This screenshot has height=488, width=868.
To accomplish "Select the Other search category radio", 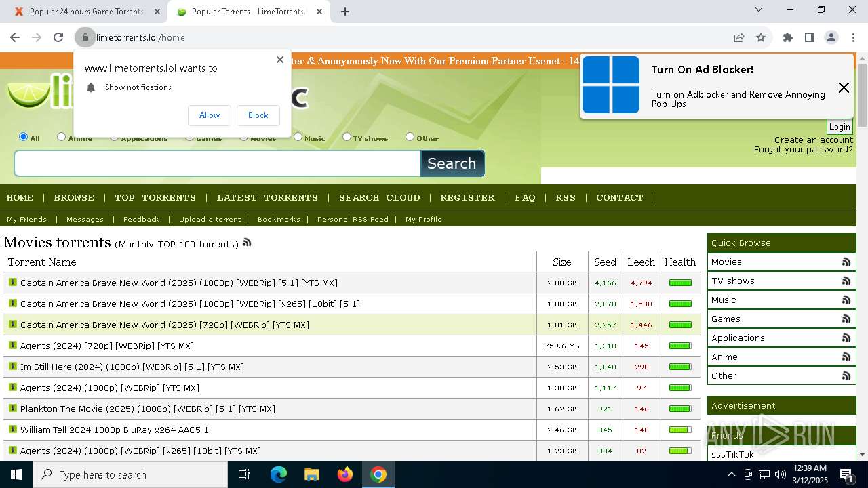I will [410, 137].
